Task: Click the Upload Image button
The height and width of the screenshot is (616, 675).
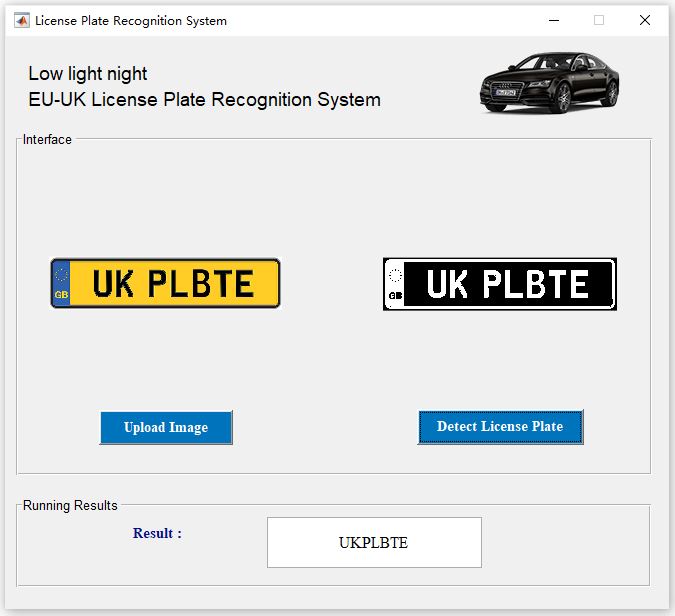Action: pyautogui.click(x=166, y=427)
